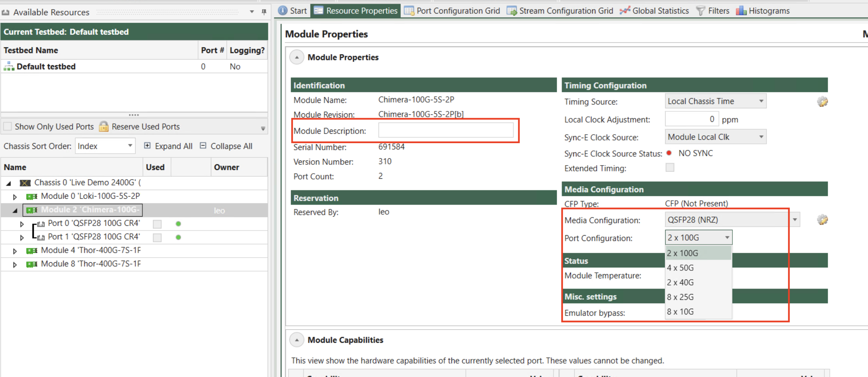Expand Port 0 QSFP28 100G CR4 node

coord(22,224)
